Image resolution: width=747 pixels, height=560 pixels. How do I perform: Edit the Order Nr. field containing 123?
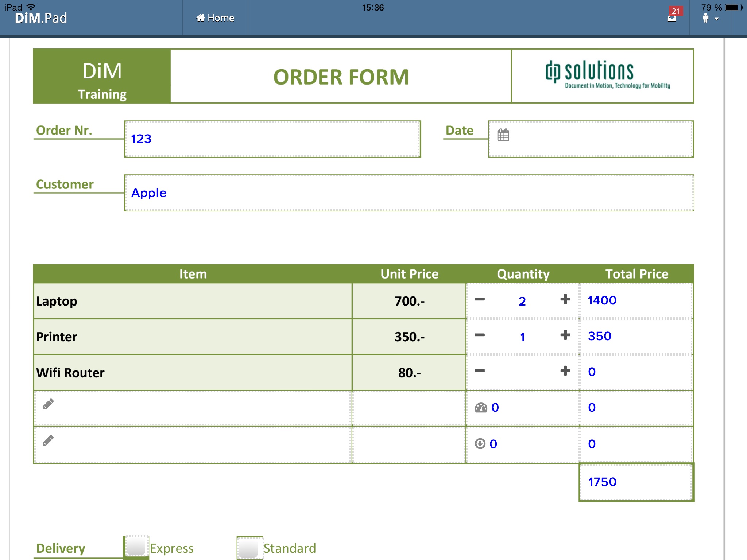coord(272,139)
